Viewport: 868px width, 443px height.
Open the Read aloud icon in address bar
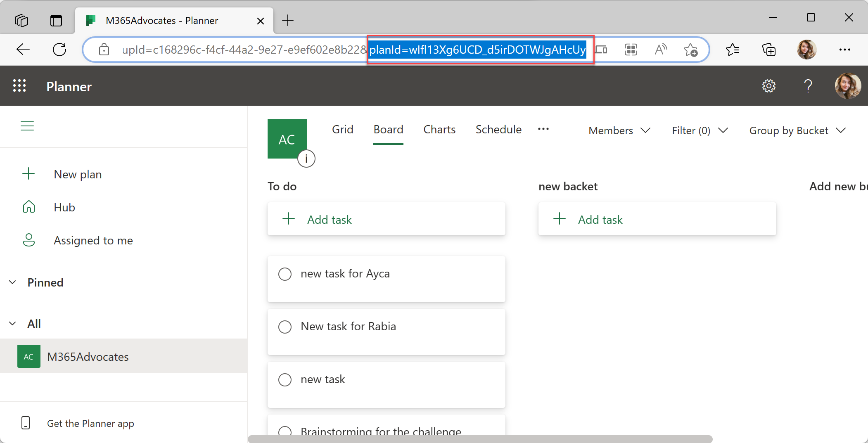pos(661,50)
